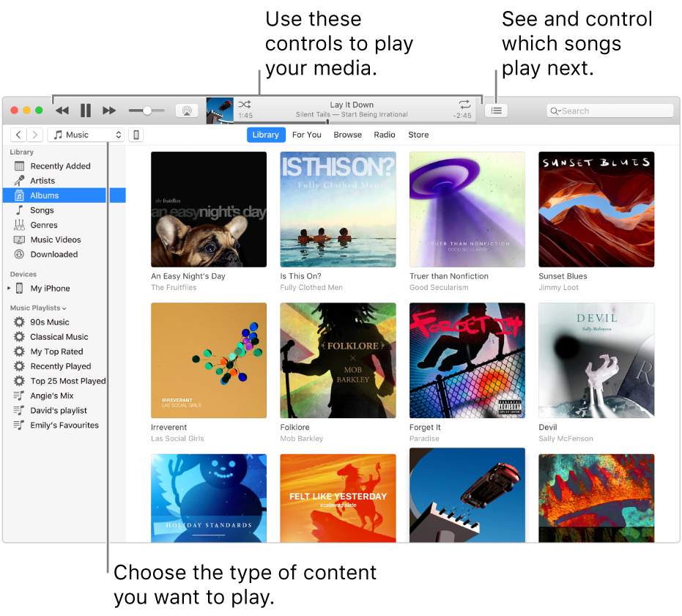
Task: Go back with the back arrow
Action: [x=18, y=135]
